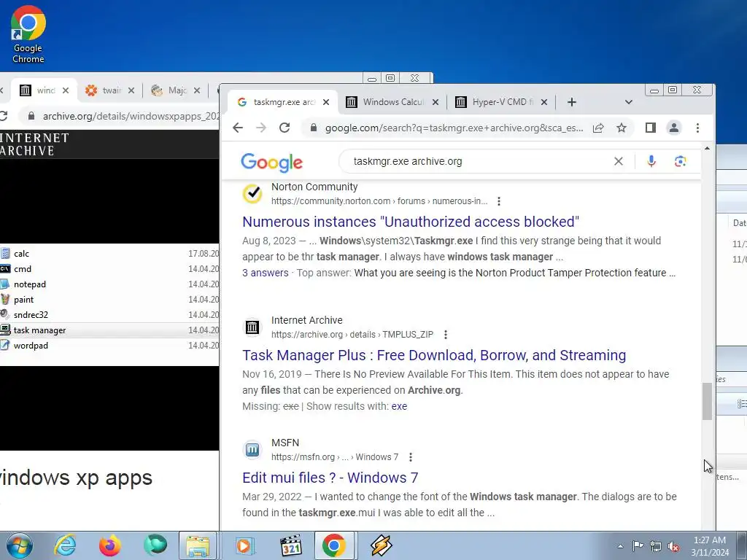This screenshot has width=747, height=560.
Task: Switch to windowsxpapps tab in back Chrome window
Action: click(x=44, y=90)
